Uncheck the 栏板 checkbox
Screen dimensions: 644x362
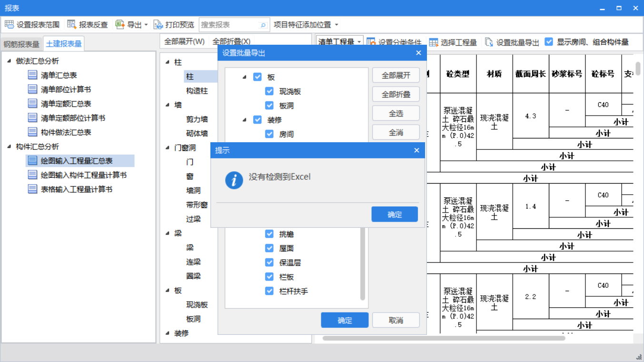[269, 277]
